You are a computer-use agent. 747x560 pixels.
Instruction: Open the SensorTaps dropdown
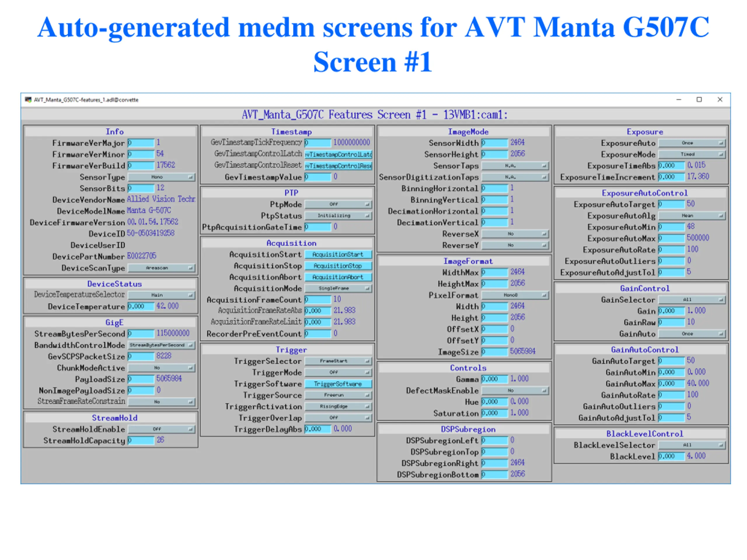click(x=515, y=166)
